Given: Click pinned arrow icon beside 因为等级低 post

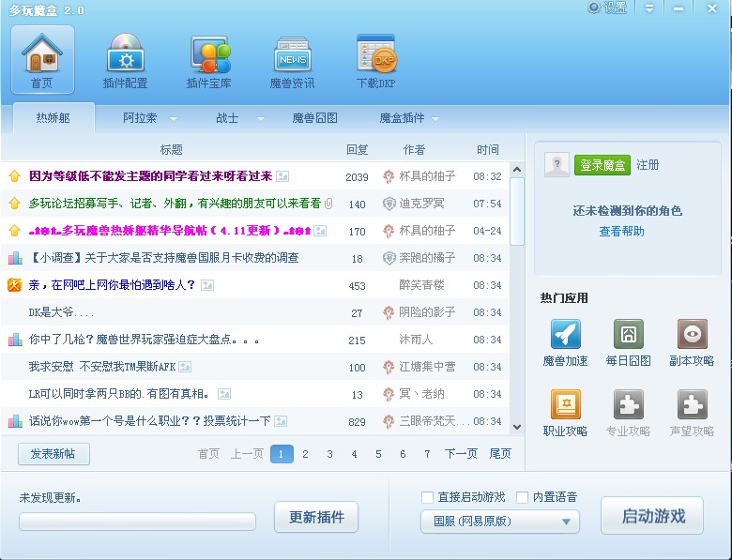Looking at the screenshot, I should pyautogui.click(x=14, y=176).
